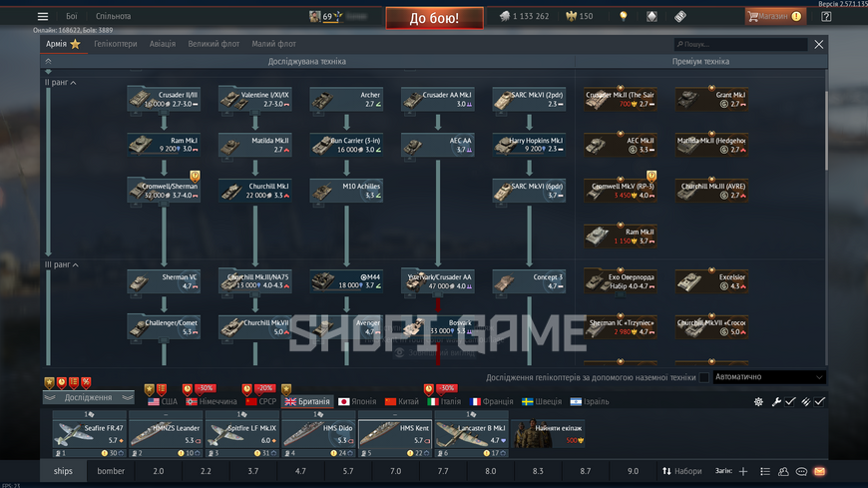Select the Німеччина nation
The width and height of the screenshot is (868, 488).
pos(212,401)
